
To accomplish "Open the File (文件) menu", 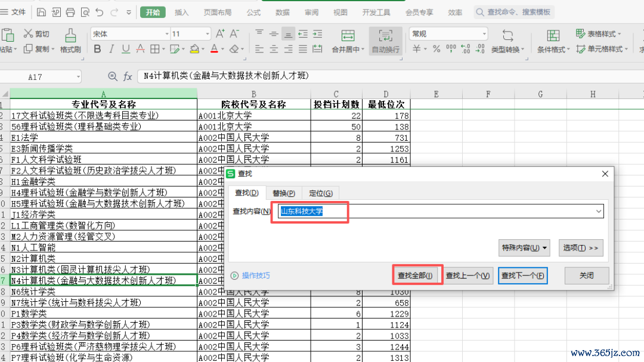I will [14, 13].
